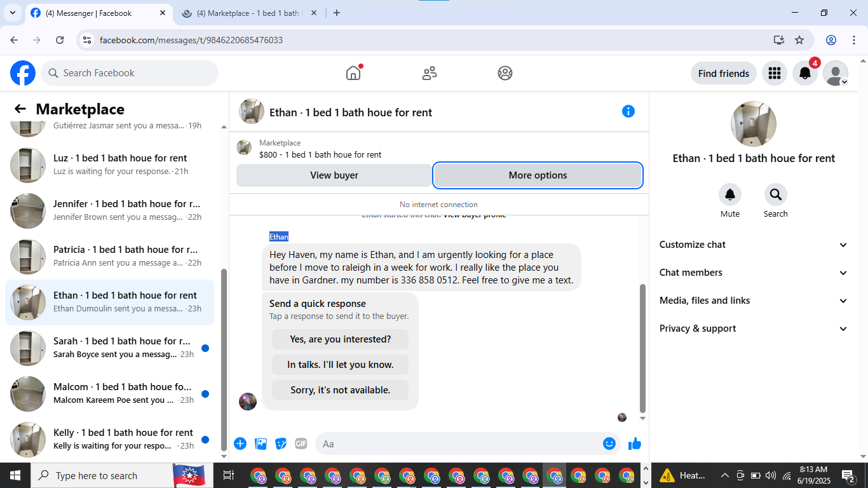Open the emoji picker in message box

609,444
